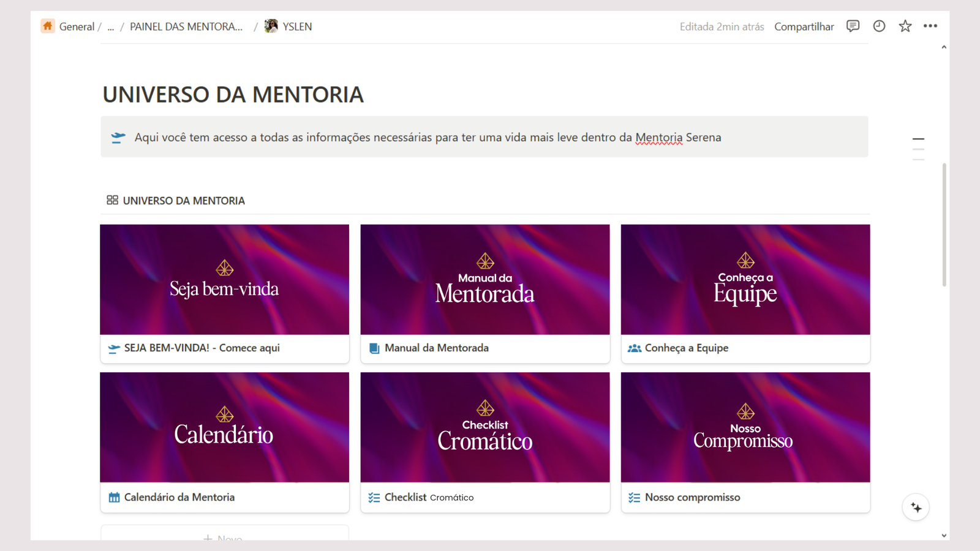Click the orange home icon beside General

[48, 26]
